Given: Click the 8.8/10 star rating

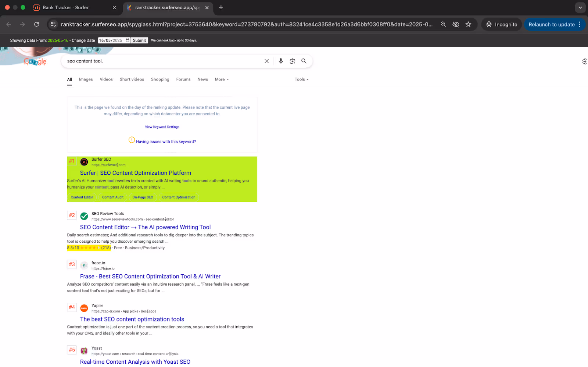Looking at the screenshot, I should (x=89, y=248).
